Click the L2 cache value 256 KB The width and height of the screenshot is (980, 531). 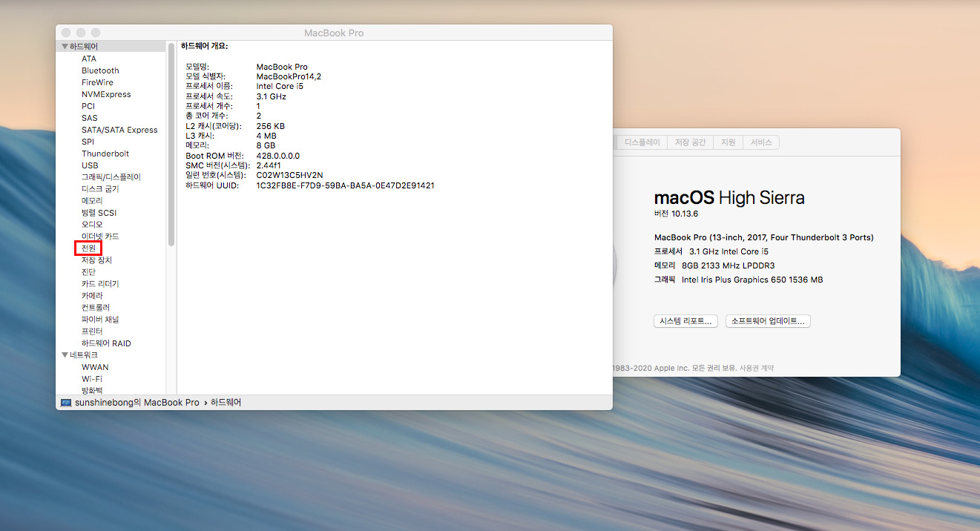point(270,126)
